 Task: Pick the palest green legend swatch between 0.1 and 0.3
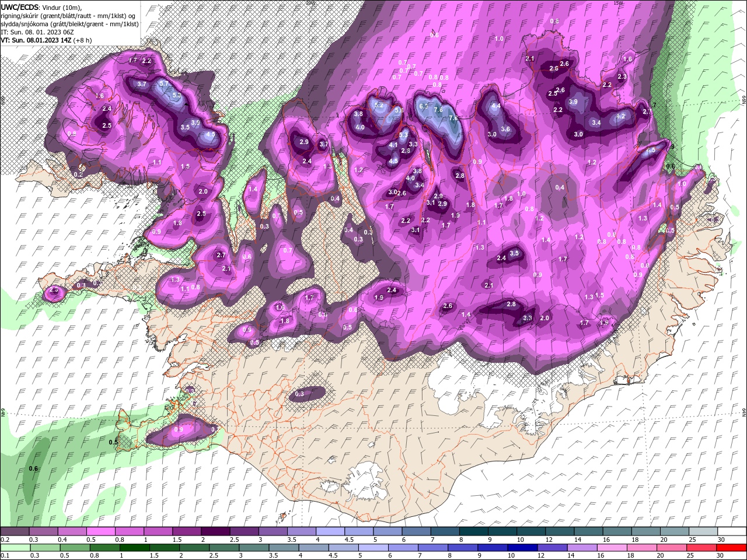pos(15,548)
